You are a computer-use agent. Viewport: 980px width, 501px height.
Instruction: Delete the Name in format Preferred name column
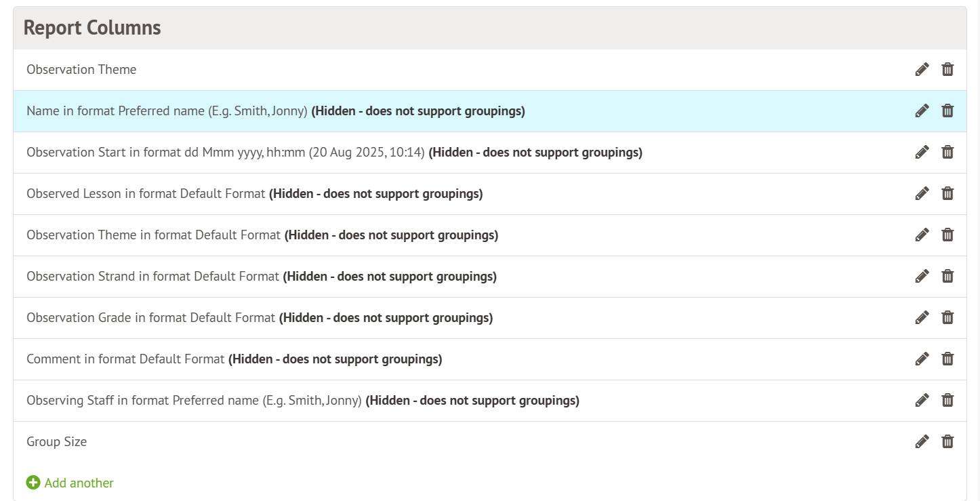(x=947, y=111)
